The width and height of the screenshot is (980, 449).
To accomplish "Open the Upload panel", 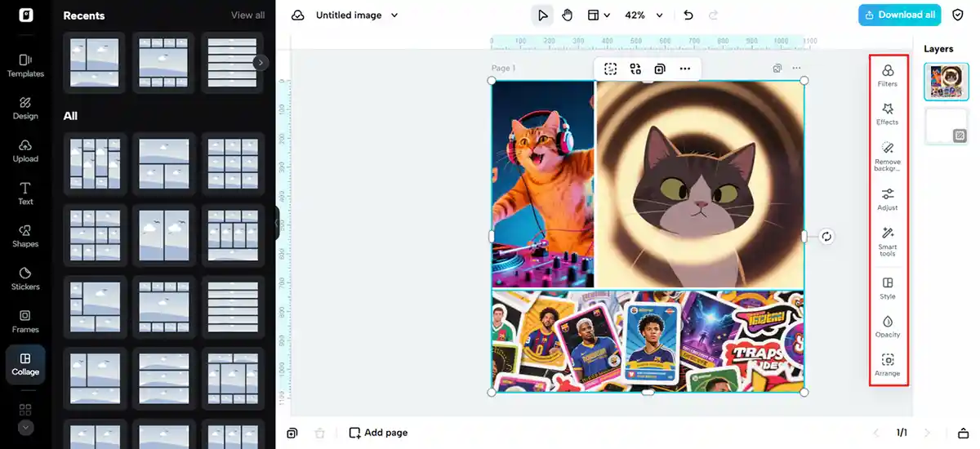I will tap(25, 150).
